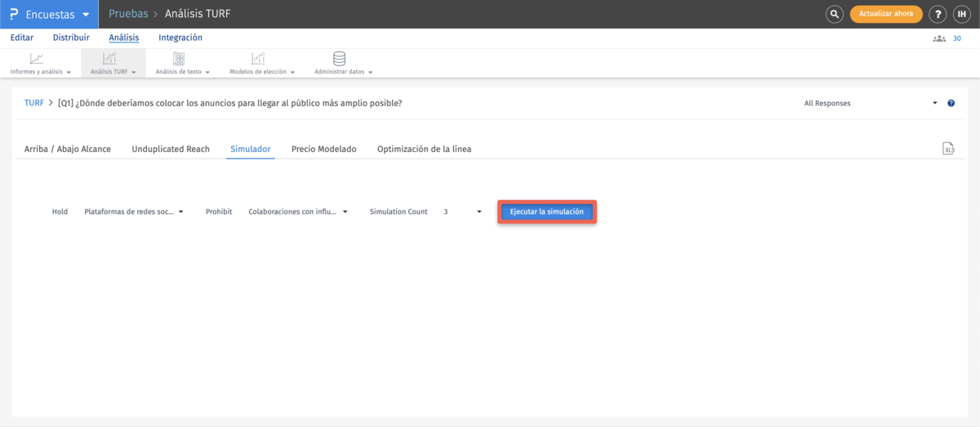Open the help question mark icon
This screenshot has width=980, height=427.
(938, 14)
